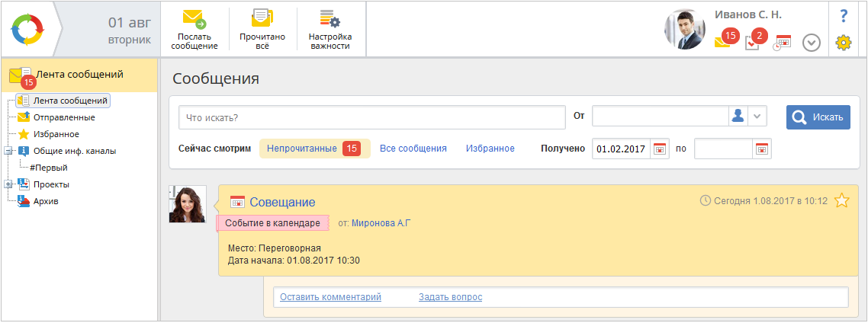Open the От sender dropdown arrow

coord(757,117)
